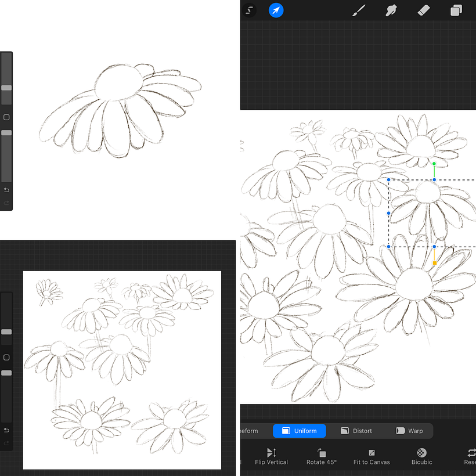
Task: Click the green rotation handle
Action: 434,164
